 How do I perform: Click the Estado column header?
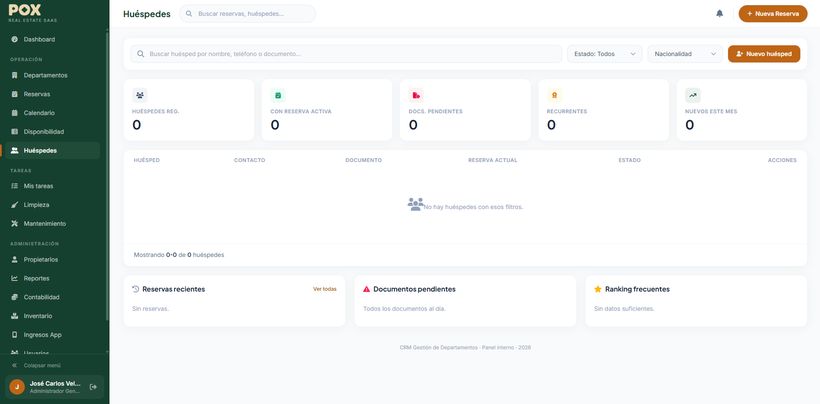(630, 160)
